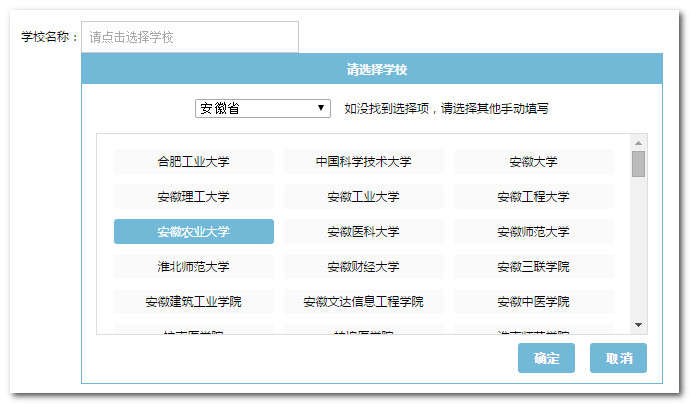Image resolution: width=690 pixels, height=404 pixels.
Task: Choose 安徽工程大学
Action: point(533,196)
